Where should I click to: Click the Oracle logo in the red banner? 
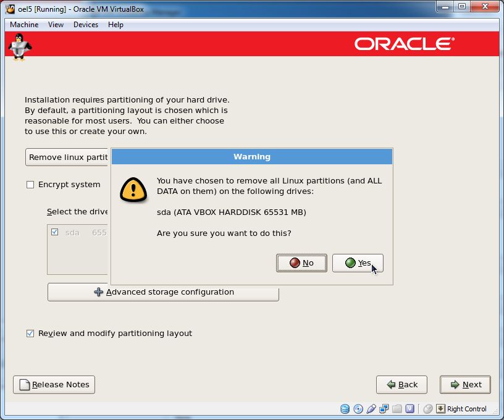(x=405, y=44)
